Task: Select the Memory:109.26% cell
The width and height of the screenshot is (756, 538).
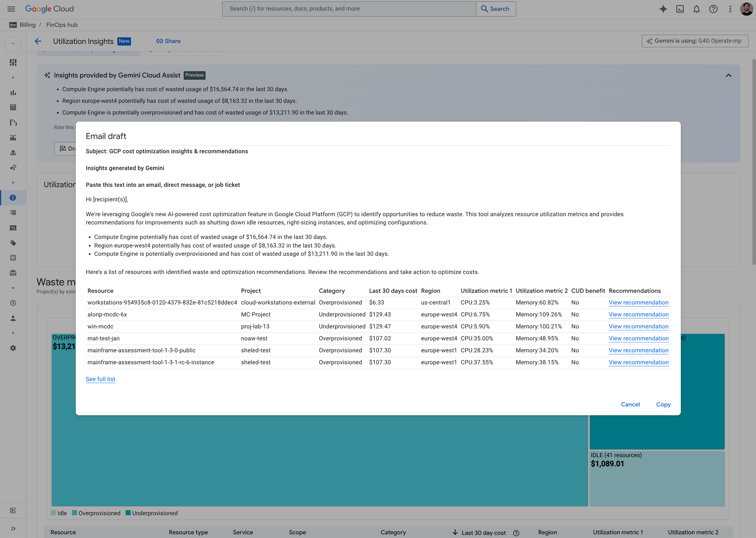Action: pyautogui.click(x=539, y=315)
